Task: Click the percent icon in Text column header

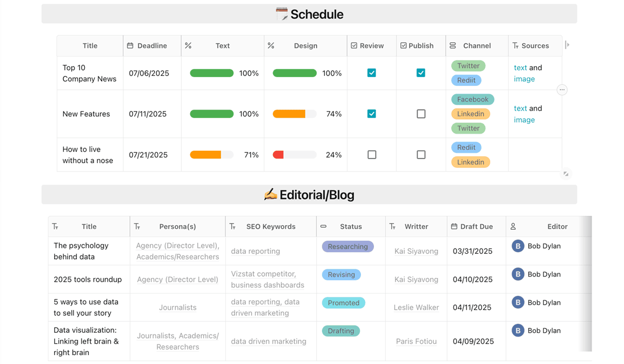Action: (188, 46)
